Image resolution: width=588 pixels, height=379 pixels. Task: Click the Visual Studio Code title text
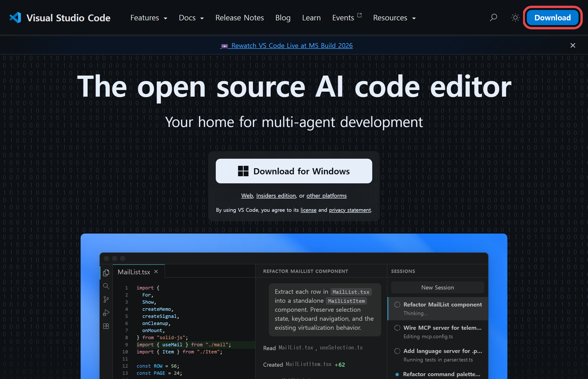click(68, 18)
